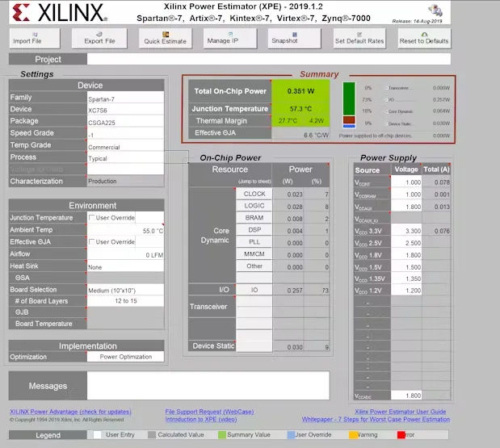Enable Effective ΘJA User Override checkbox

click(91, 242)
